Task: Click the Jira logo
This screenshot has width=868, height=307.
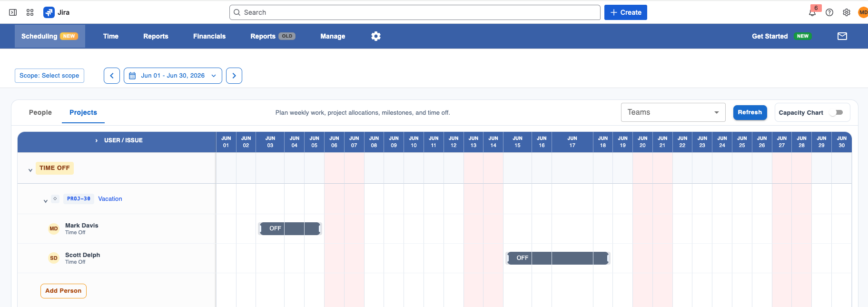Action: pyautogui.click(x=57, y=12)
